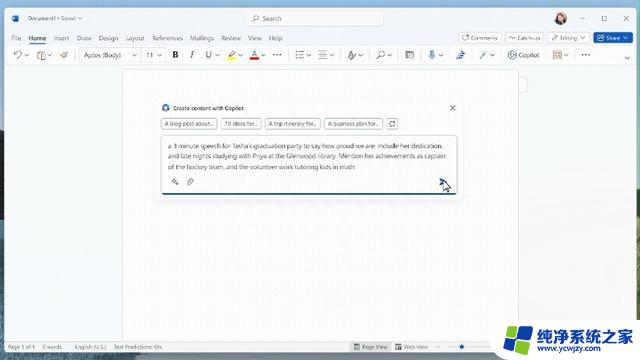The width and height of the screenshot is (640, 360).
Task: Open the Paste dropdown arrow
Action: click(x=50, y=55)
